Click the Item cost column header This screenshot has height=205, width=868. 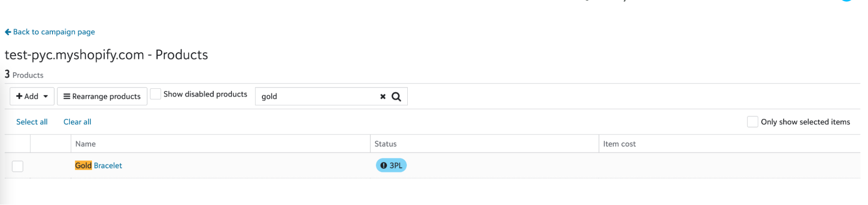(619, 144)
